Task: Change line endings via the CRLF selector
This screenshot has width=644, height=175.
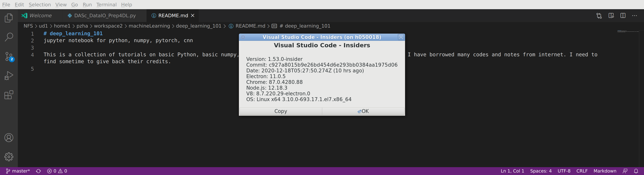Action: point(582,171)
